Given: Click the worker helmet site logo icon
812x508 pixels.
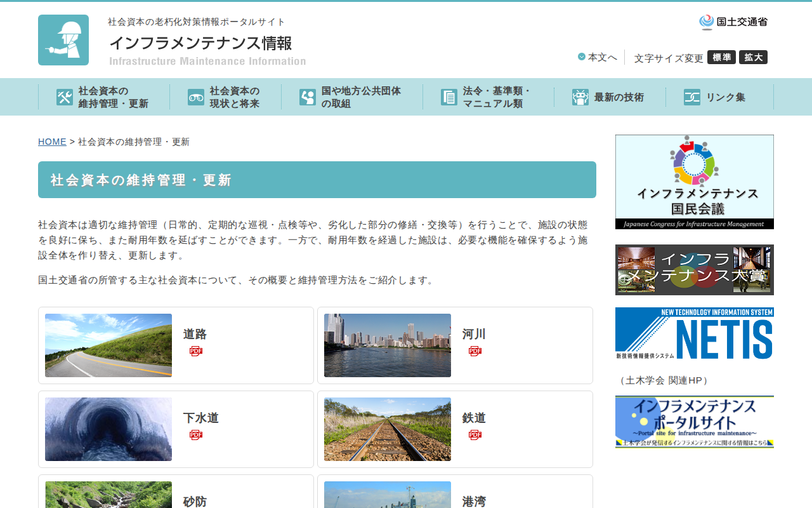Looking at the screenshot, I should (x=63, y=39).
